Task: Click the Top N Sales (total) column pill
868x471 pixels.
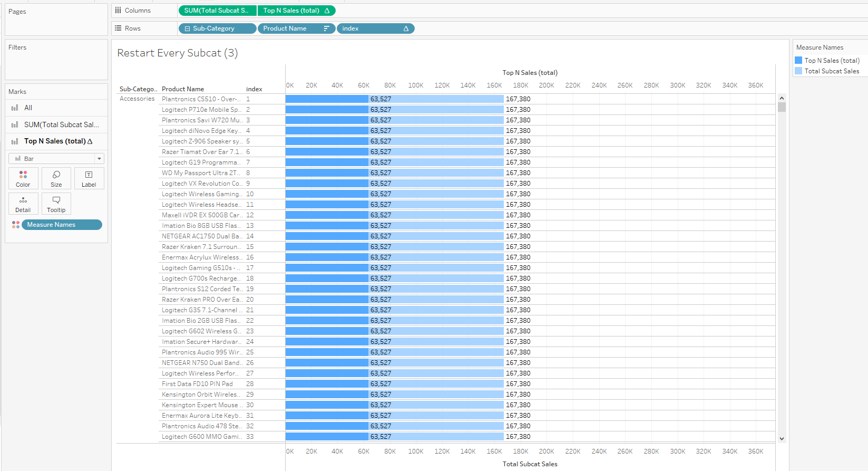Action: point(296,11)
